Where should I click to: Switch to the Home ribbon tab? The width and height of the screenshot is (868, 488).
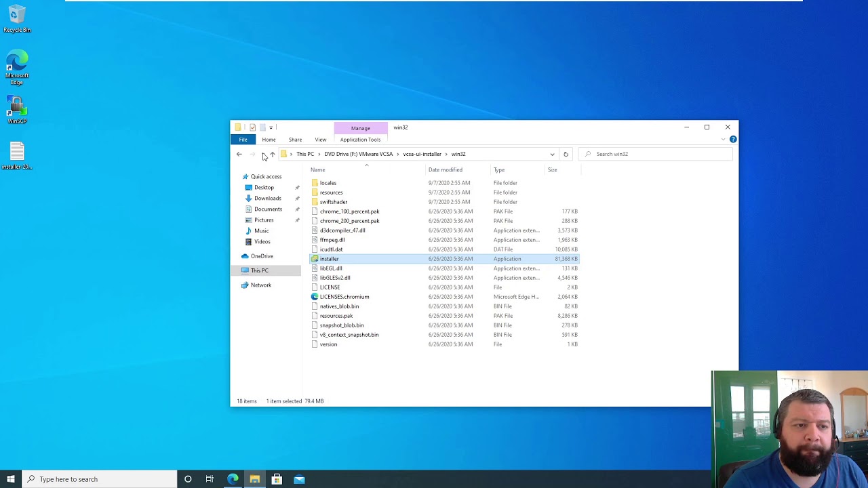pos(269,140)
